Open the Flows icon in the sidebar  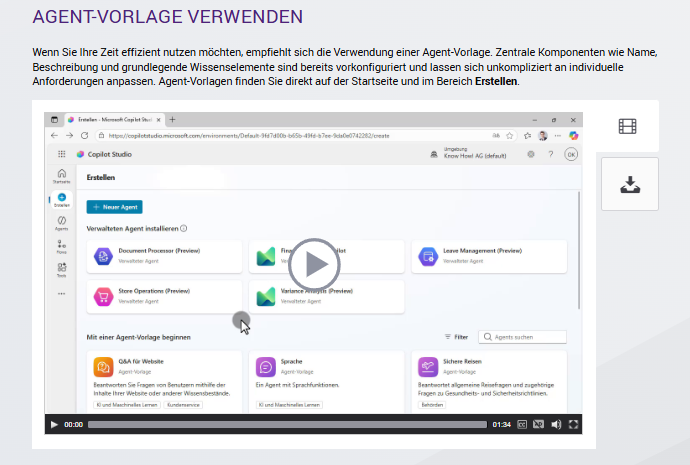62,247
